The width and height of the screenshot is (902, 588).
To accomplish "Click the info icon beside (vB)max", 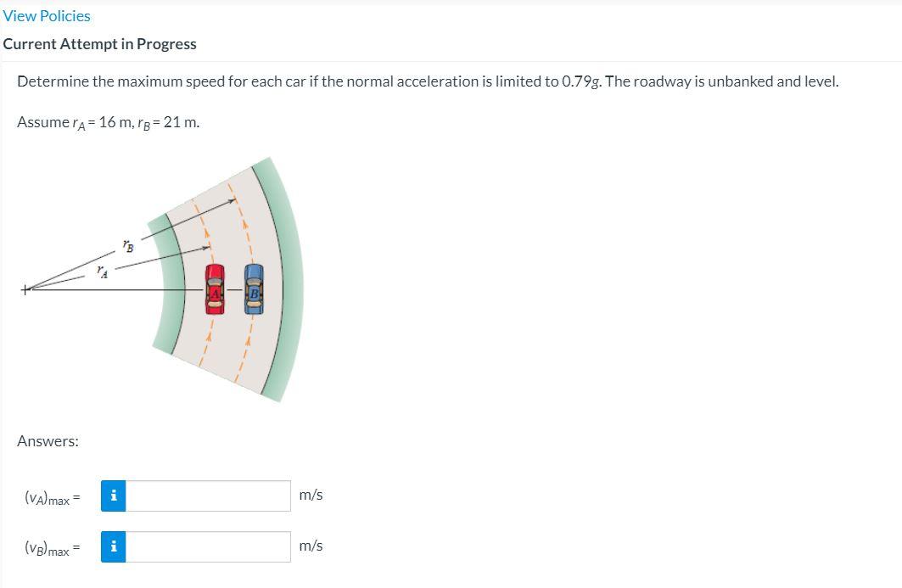I will 114,546.
